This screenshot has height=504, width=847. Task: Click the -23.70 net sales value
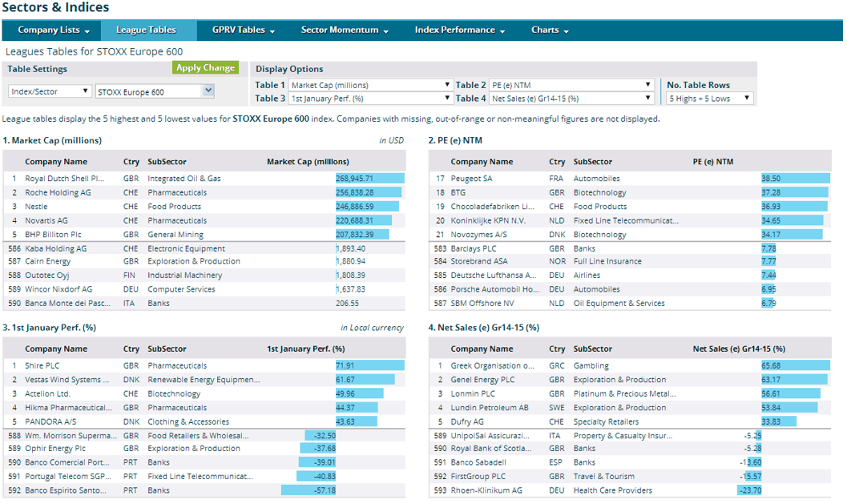[x=751, y=491]
